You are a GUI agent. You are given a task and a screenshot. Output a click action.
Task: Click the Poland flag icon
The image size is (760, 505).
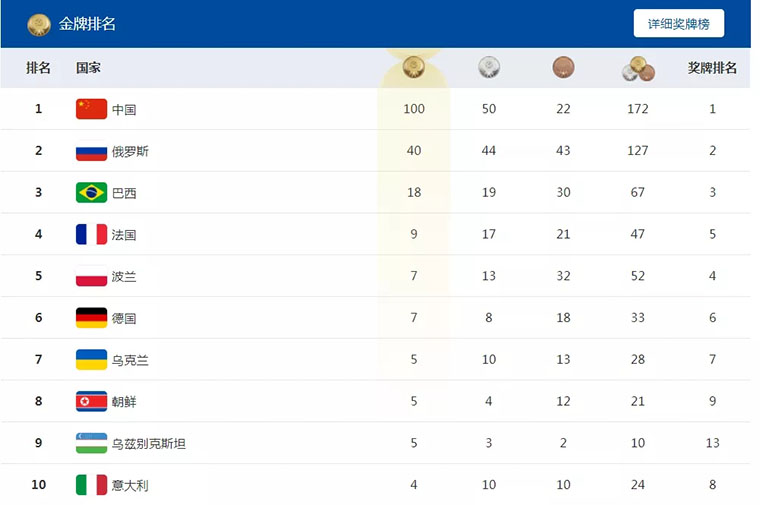click(91, 276)
